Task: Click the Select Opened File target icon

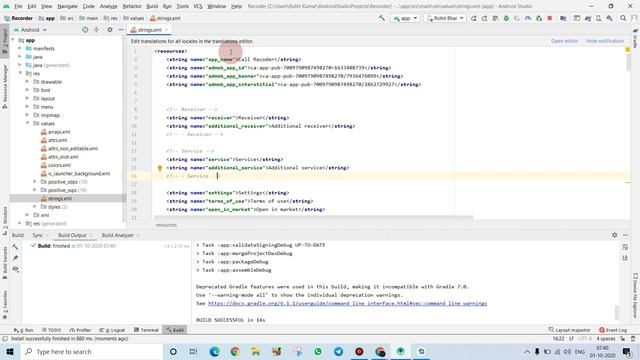Action: (x=85, y=30)
